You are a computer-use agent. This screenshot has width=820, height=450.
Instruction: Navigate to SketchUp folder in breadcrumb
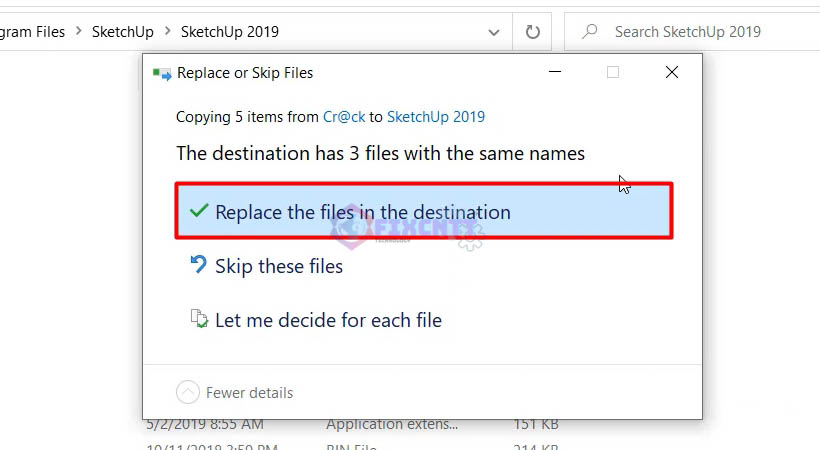click(x=122, y=32)
